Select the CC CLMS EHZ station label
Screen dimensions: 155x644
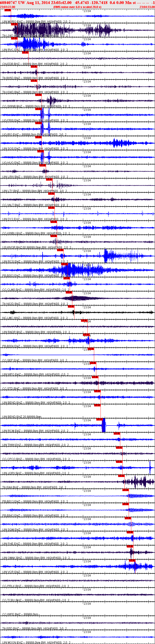pos(36,290)
